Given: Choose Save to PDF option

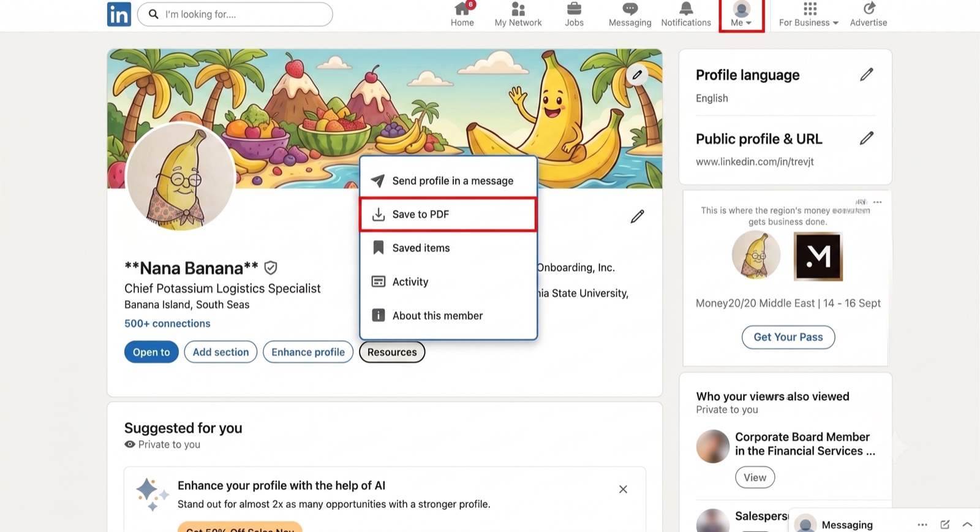Looking at the screenshot, I should [448, 214].
